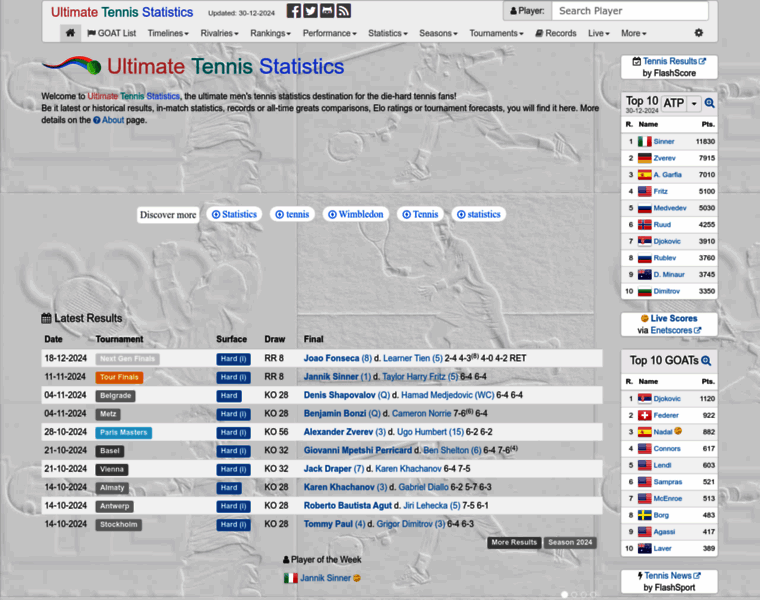
Task: Expand the Performance menu
Action: pyautogui.click(x=330, y=33)
